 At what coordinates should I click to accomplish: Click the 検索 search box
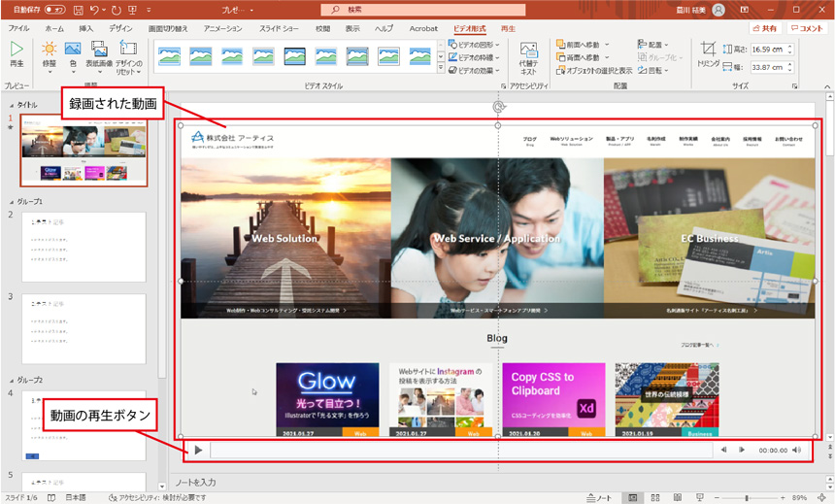point(422,10)
